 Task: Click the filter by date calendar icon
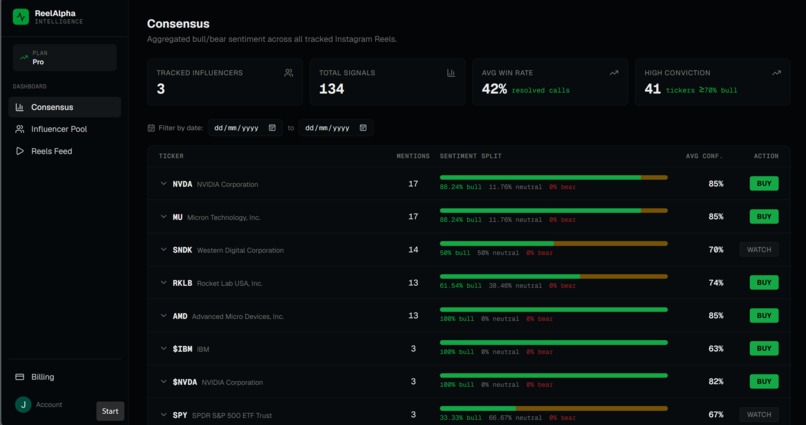151,128
